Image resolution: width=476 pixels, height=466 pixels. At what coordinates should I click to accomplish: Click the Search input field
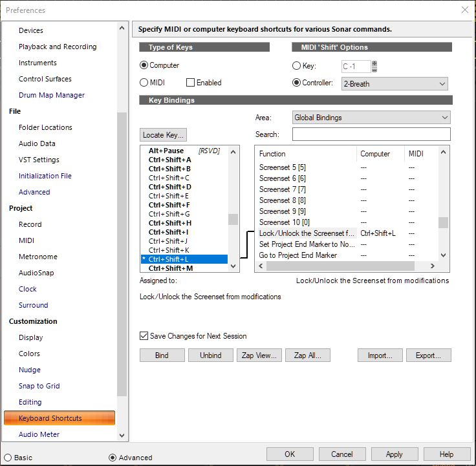[x=371, y=134]
